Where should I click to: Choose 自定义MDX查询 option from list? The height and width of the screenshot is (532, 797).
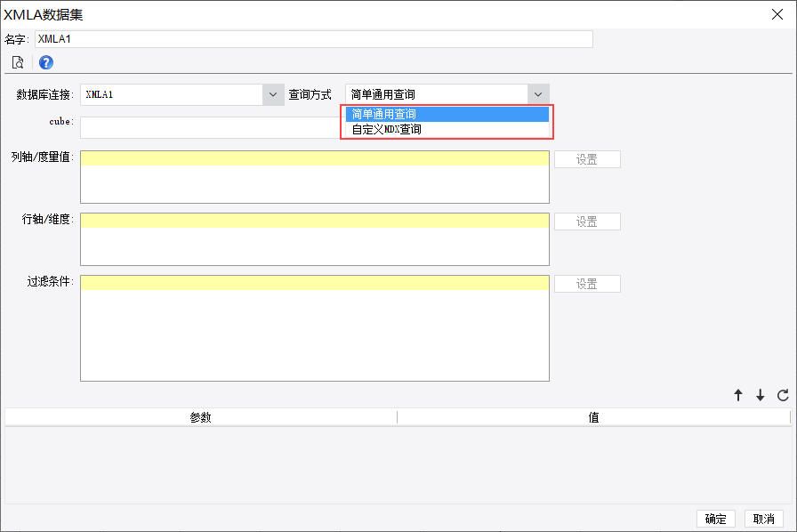447,129
